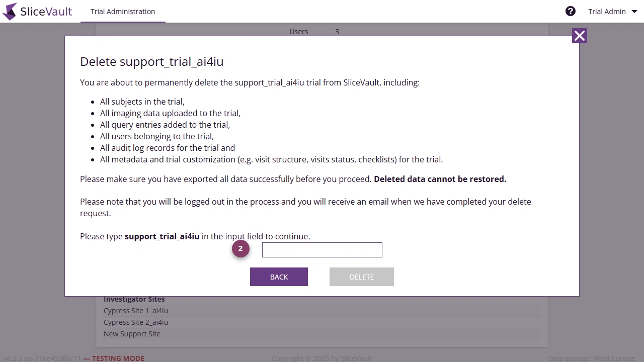This screenshot has width=644, height=362.
Task: Focus the trial name confirmation input field
Action: 322,250
